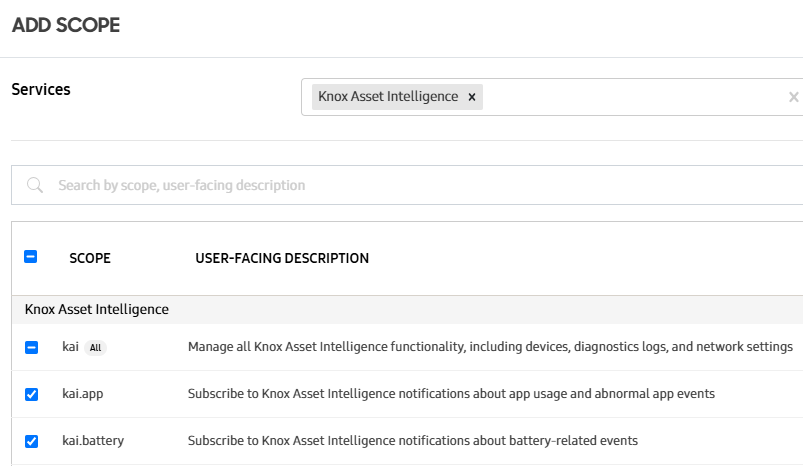
Task: Open the Services selection dropdown
Action: click(x=630, y=97)
